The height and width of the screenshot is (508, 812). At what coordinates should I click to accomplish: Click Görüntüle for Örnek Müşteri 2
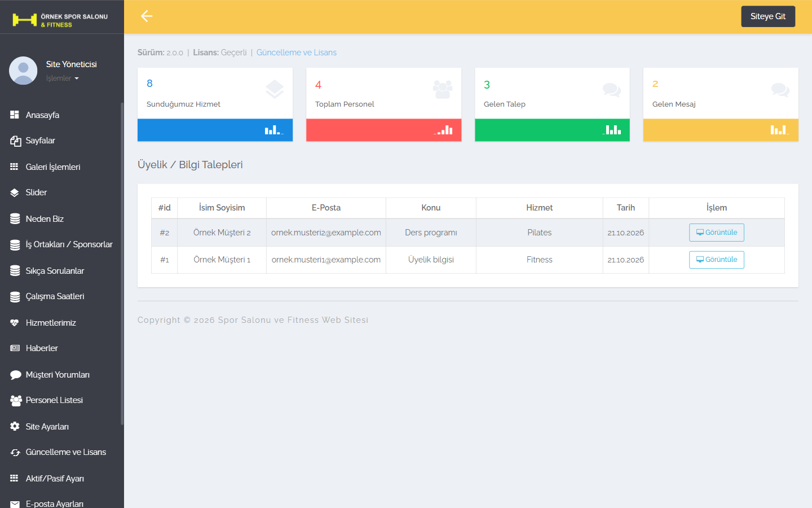(x=717, y=233)
